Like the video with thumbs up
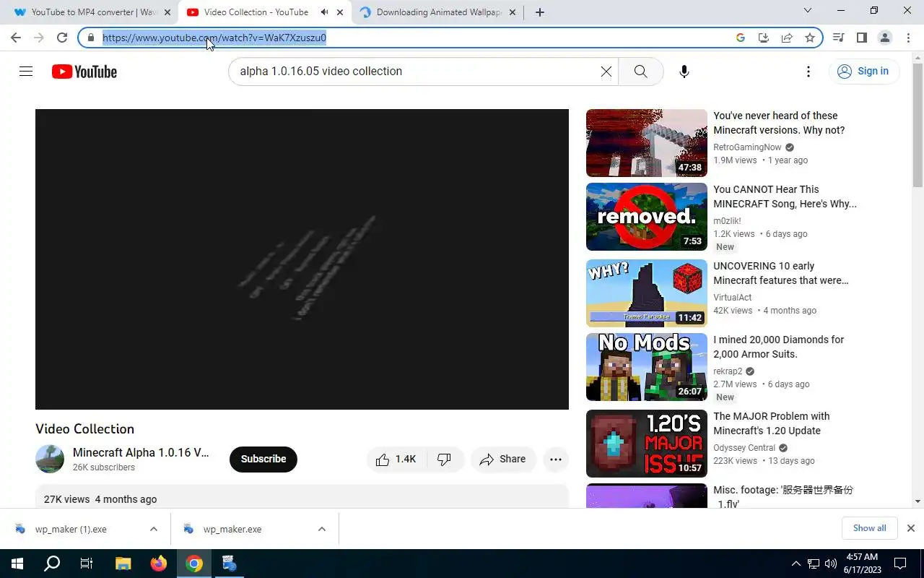Viewport: 924px width, 578px height. pos(396,459)
